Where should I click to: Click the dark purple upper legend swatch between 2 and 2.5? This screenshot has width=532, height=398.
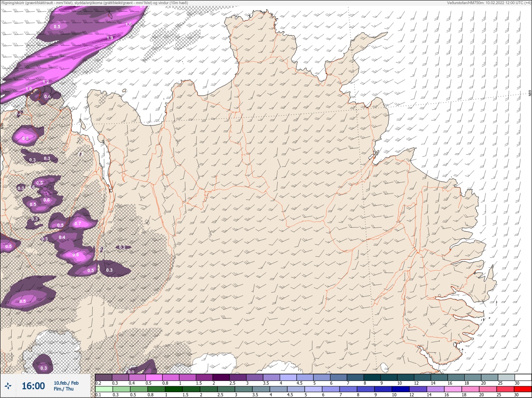click(x=221, y=377)
